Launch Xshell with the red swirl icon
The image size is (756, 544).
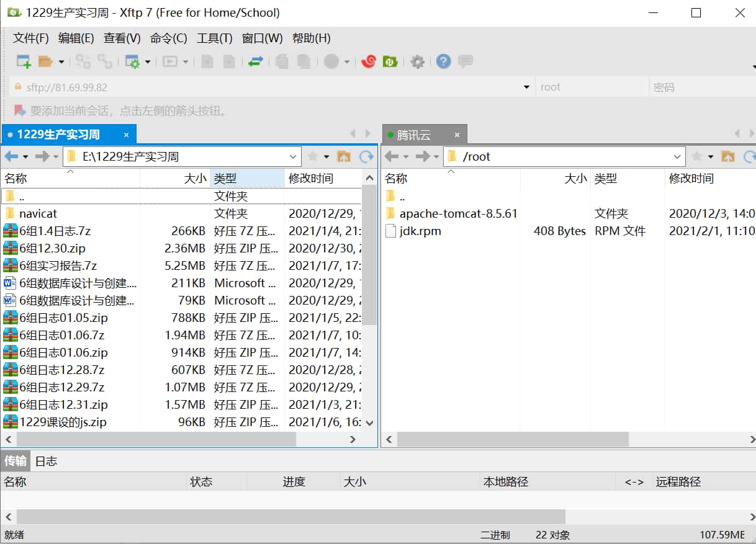click(369, 61)
